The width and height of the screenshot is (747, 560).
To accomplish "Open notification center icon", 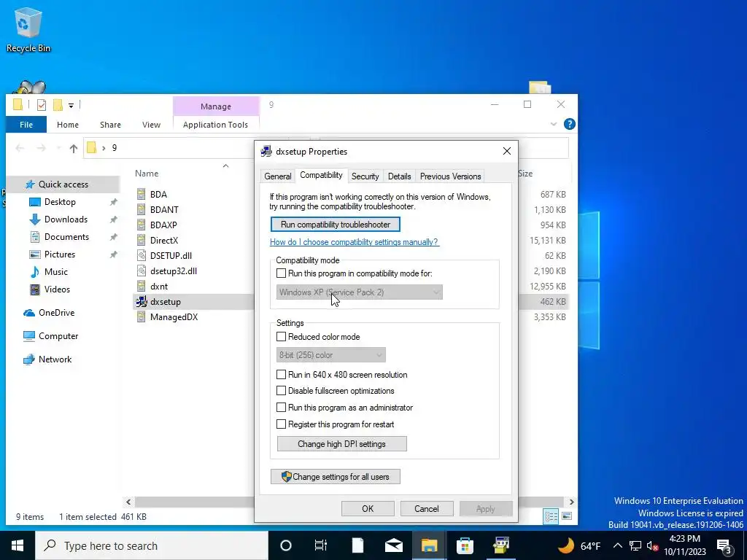I will click(x=725, y=546).
